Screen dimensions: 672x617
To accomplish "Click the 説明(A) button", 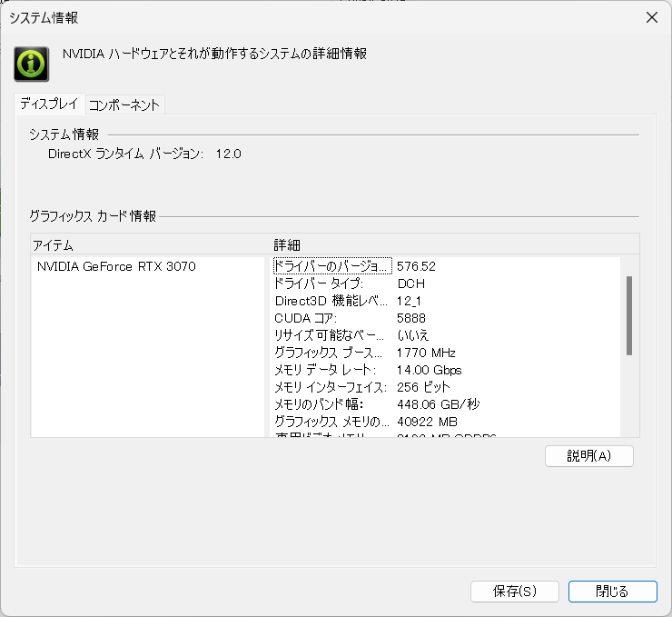I will 588,456.
